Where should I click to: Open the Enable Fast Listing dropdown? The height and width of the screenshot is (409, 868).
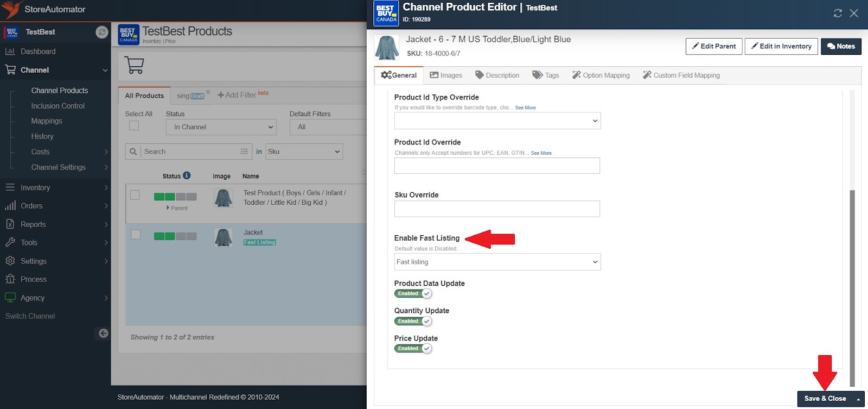497,262
